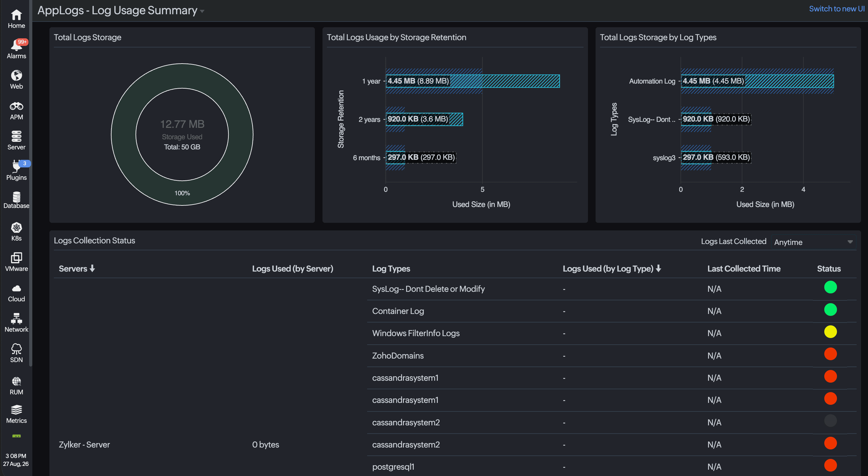Click green status dot for Container Log
868x476 pixels.
[830, 309]
